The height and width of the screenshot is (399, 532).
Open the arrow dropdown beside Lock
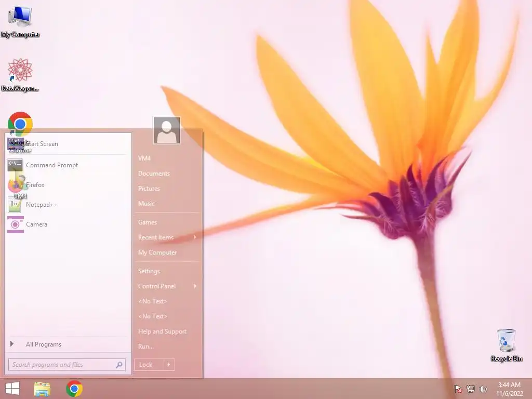[x=169, y=365]
